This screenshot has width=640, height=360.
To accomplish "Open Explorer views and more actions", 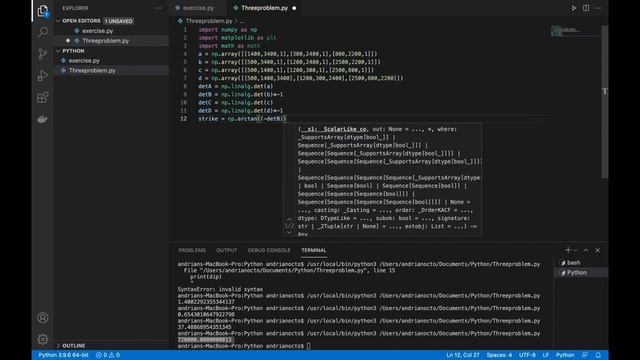I will click(158, 8).
